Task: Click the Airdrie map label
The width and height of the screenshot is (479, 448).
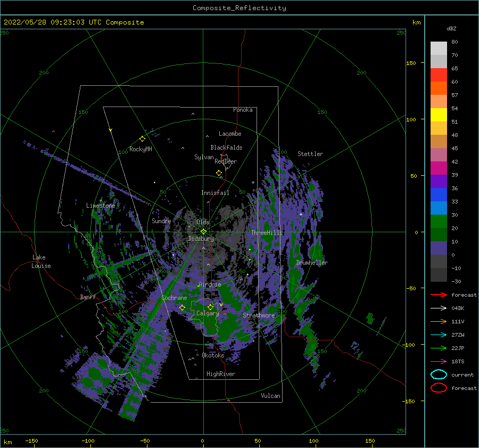Action: tap(210, 284)
